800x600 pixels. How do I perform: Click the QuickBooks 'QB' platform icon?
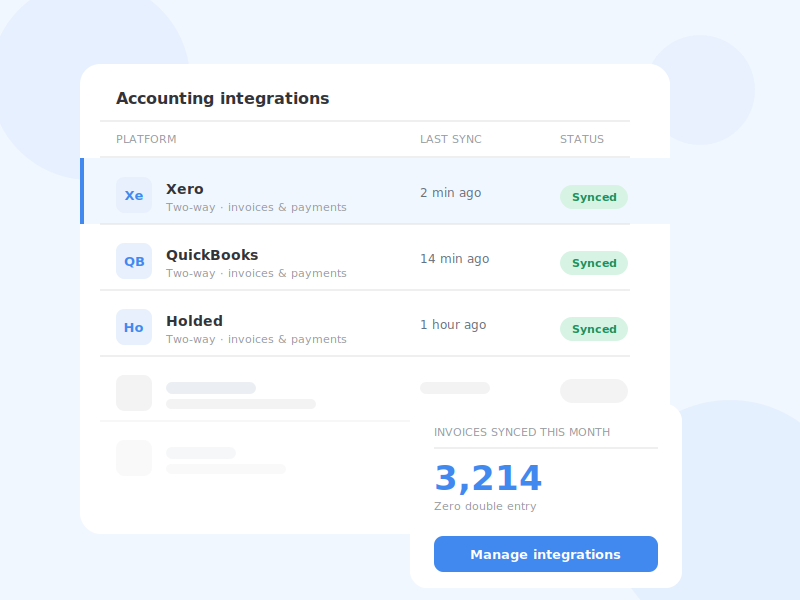coord(134,261)
